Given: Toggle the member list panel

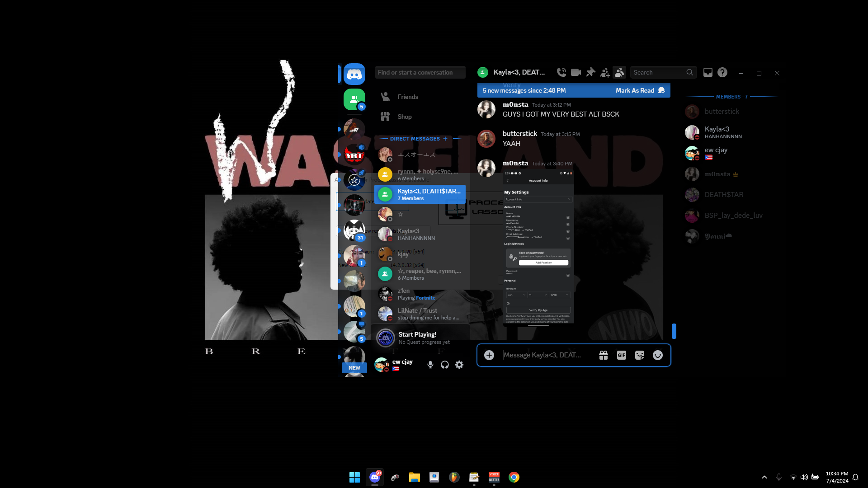Looking at the screenshot, I should tap(619, 72).
